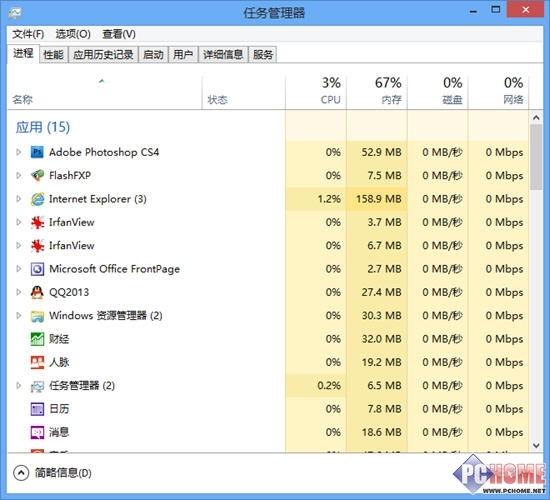Click the 52.9 MB memory value
This screenshot has height=500, width=550.
(382, 152)
